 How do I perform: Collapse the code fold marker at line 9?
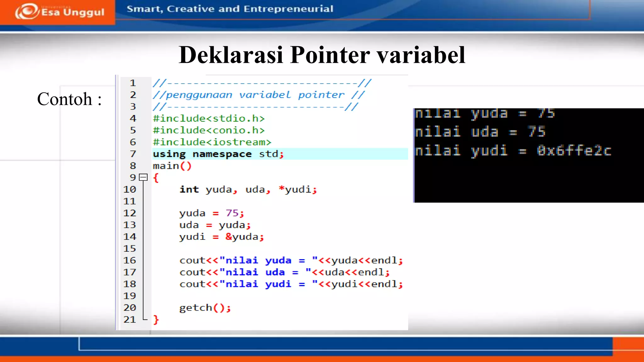point(143,178)
